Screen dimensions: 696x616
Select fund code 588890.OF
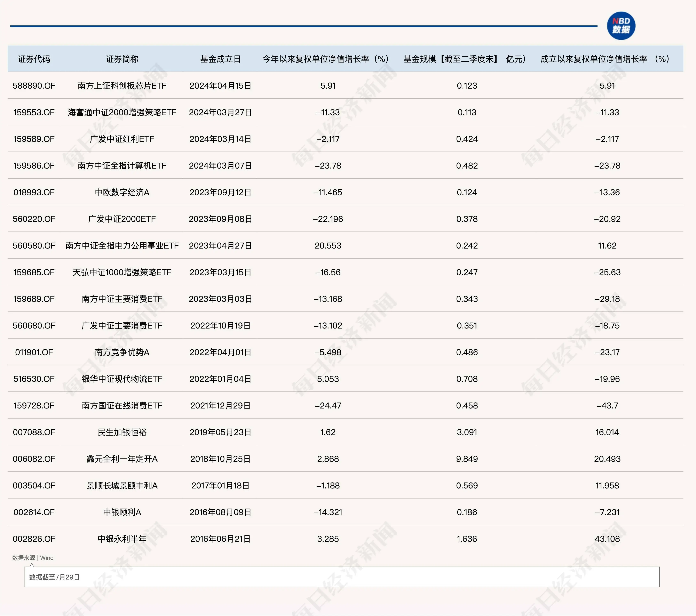tap(34, 86)
